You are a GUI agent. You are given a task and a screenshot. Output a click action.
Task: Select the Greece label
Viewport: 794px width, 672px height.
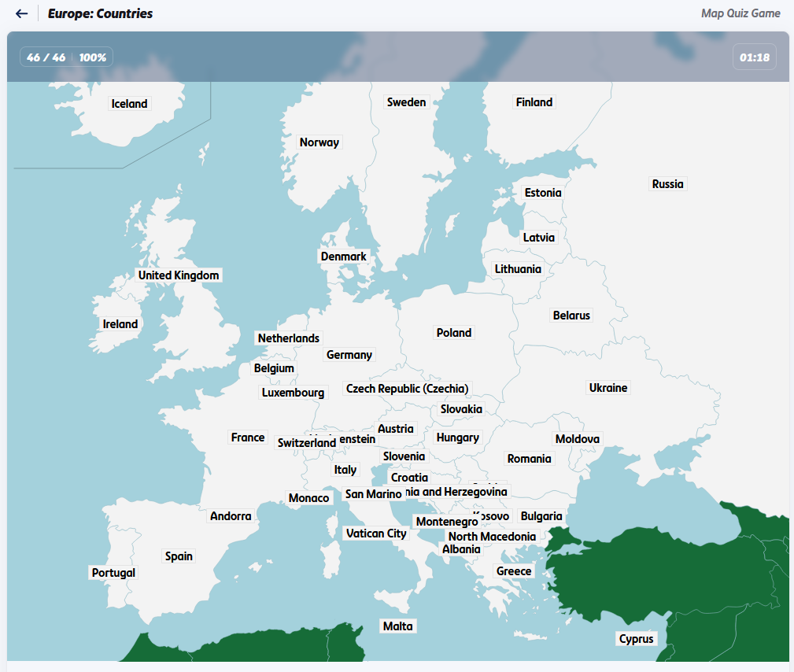(x=514, y=571)
